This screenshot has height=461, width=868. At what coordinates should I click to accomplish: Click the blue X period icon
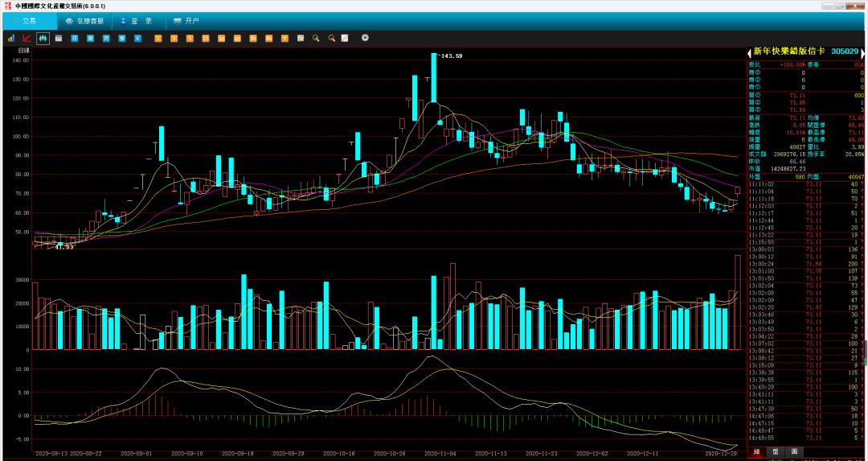pyautogui.click(x=138, y=39)
